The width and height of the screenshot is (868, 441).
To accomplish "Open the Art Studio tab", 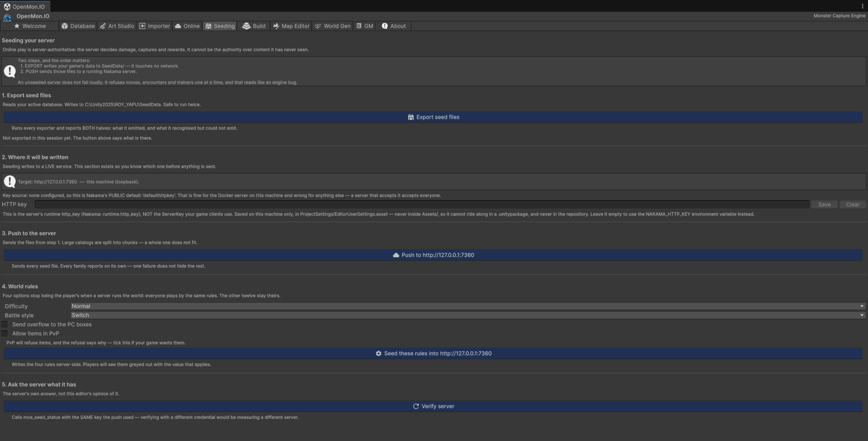I will coord(117,26).
